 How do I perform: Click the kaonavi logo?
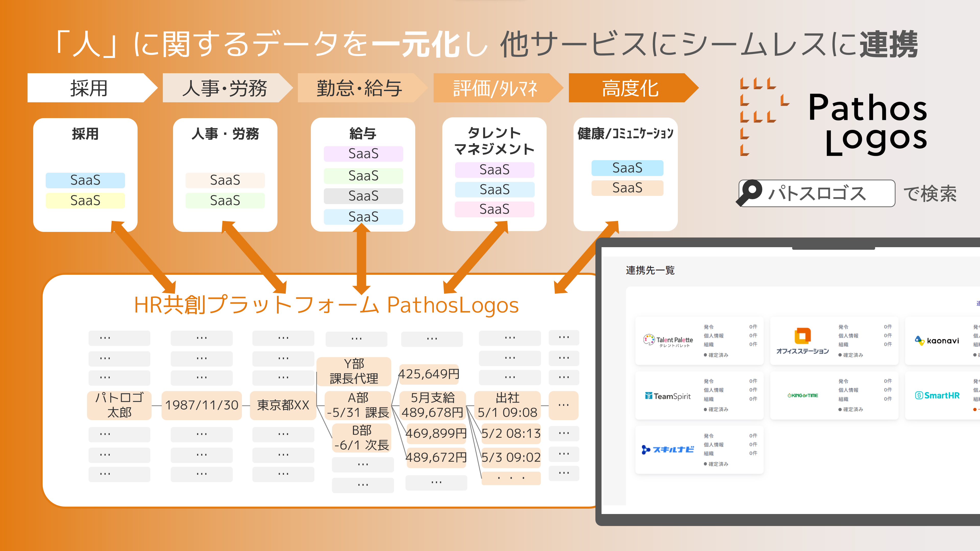click(x=937, y=341)
